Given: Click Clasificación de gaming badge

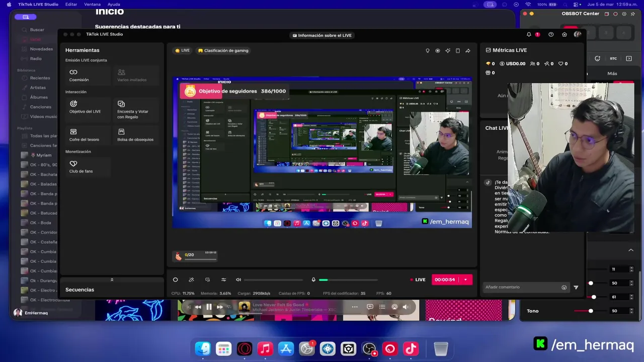Looking at the screenshot, I should point(223,50).
